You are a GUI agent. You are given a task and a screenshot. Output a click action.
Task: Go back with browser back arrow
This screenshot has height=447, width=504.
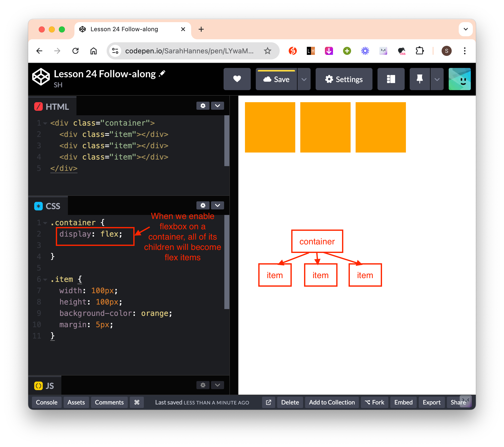[x=39, y=51]
